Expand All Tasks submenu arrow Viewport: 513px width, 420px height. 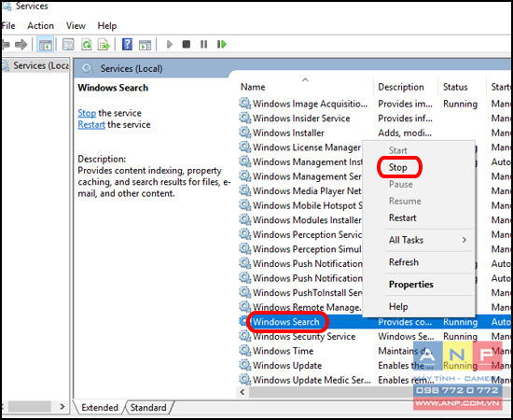(x=464, y=240)
